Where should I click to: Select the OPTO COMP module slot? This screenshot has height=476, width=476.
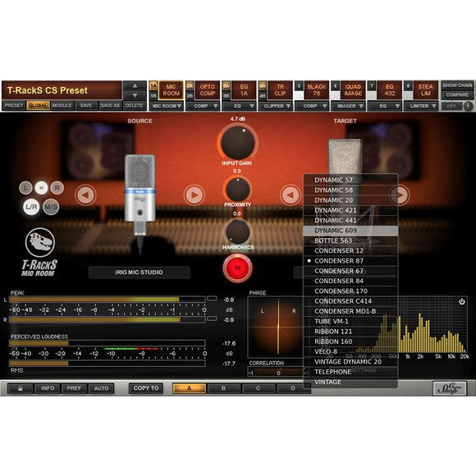pyautogui.click(x=208, y=90)
